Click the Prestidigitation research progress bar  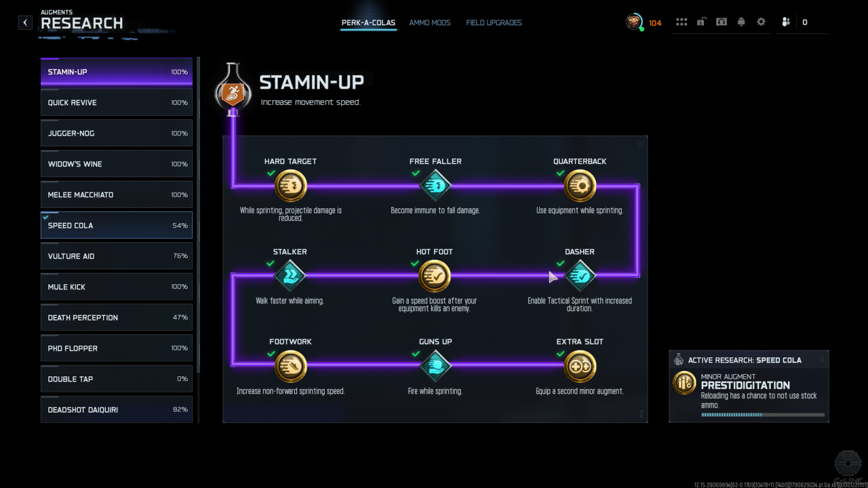pyautogui.click(x=763, y=415)
